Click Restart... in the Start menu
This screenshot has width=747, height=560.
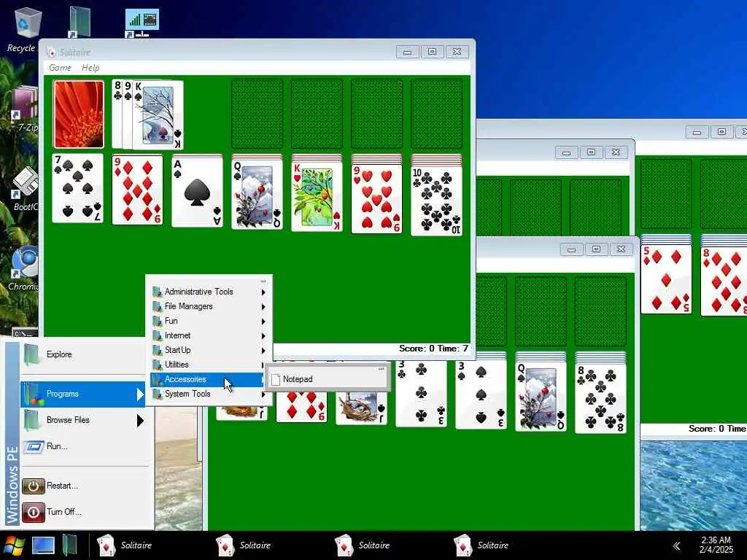pos(83,486)
